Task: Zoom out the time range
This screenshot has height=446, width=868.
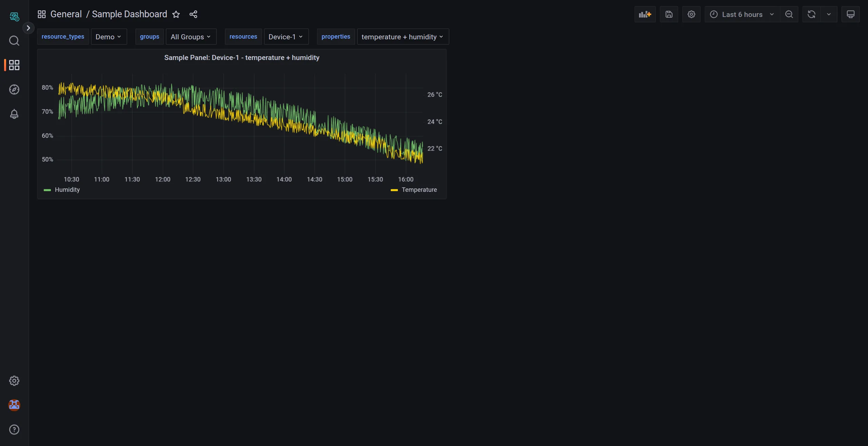Action: pyautogui.click(x=789, y=14)
